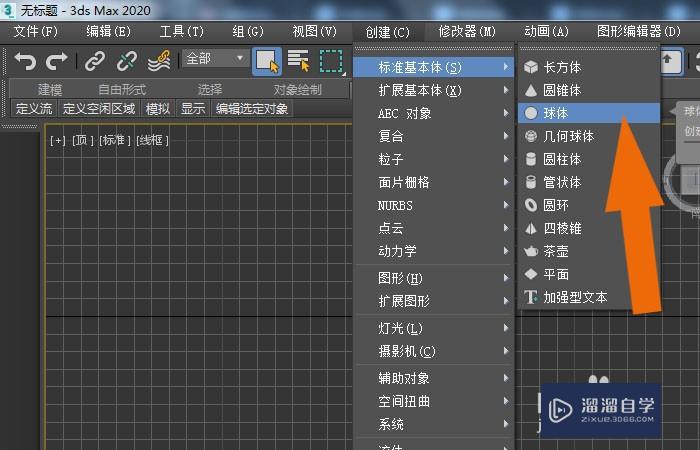Click the 编辑选定对象 button
The image size is (700, 450).
click(252, 108)
